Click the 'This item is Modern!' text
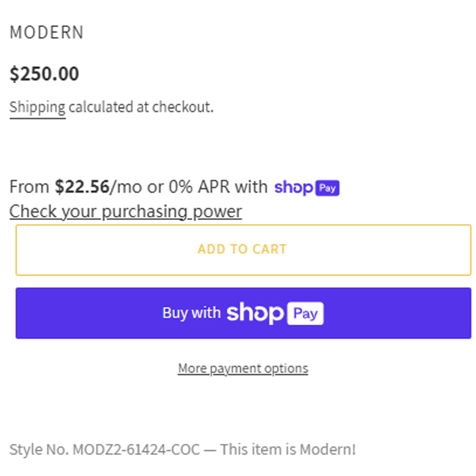Image resolution: width=476 pixels, height=476 pixels. [x=288, y=449]
